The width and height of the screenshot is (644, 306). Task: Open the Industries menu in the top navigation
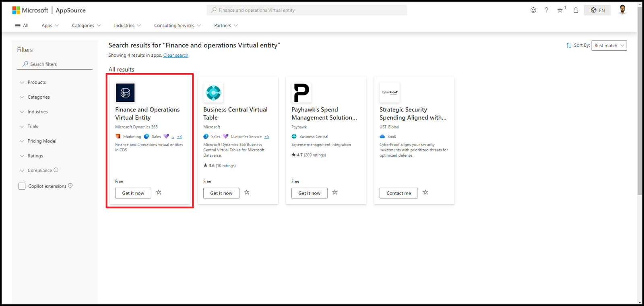128,25
